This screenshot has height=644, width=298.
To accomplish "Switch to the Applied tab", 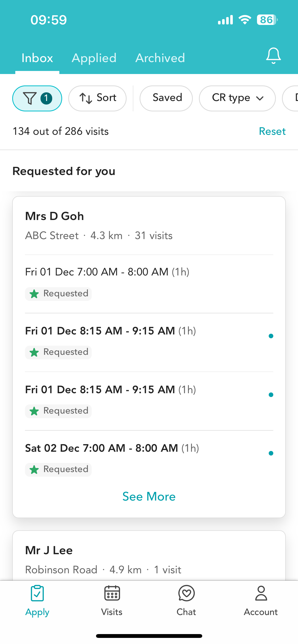I will (94, 58).
